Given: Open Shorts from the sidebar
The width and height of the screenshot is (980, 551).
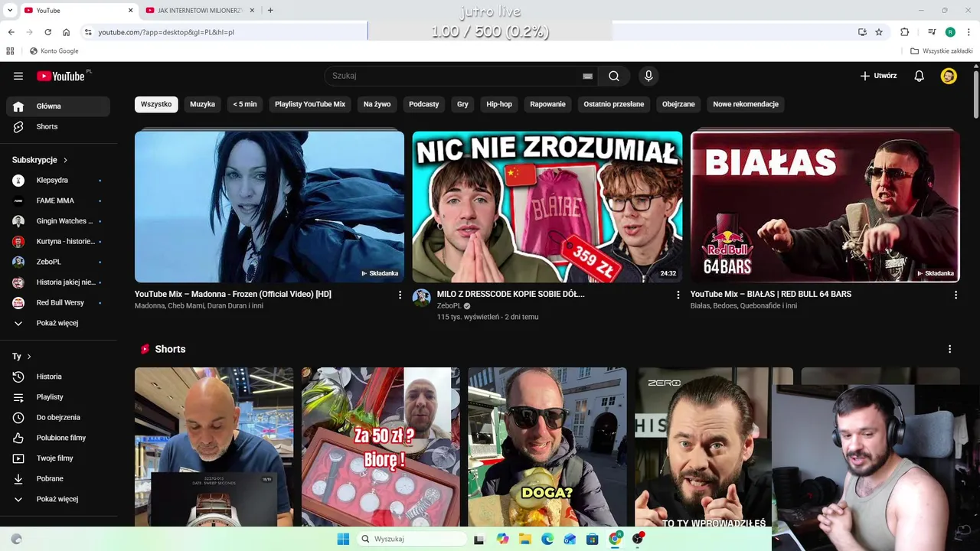Looking at the screenshot, I should pos(58,126).
